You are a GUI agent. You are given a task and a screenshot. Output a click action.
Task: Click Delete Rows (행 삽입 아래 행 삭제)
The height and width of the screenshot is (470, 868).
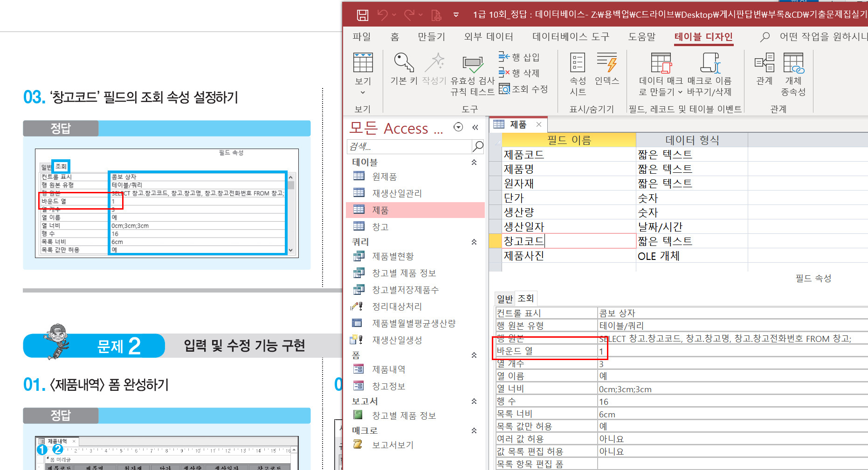[519, 73]
